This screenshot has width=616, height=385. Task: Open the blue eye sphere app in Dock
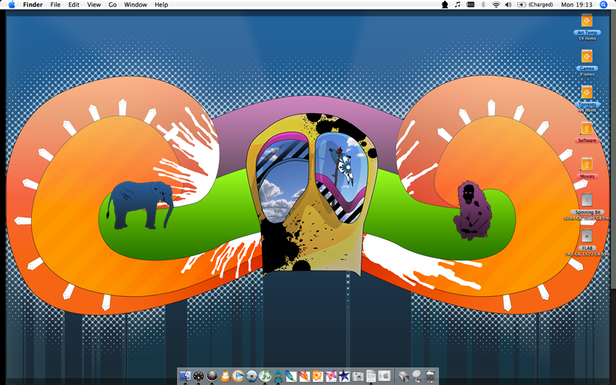click(x=251, y=376)
